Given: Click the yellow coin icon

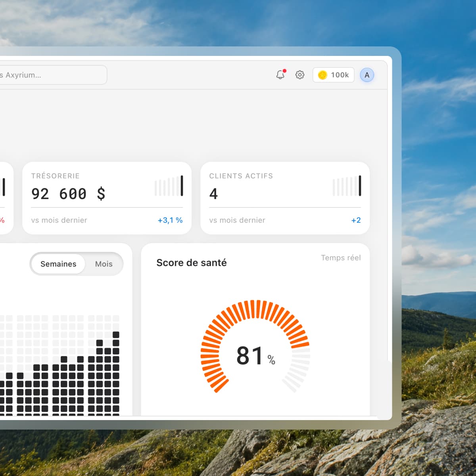Looking at the screenshot, I should point(322,75).
